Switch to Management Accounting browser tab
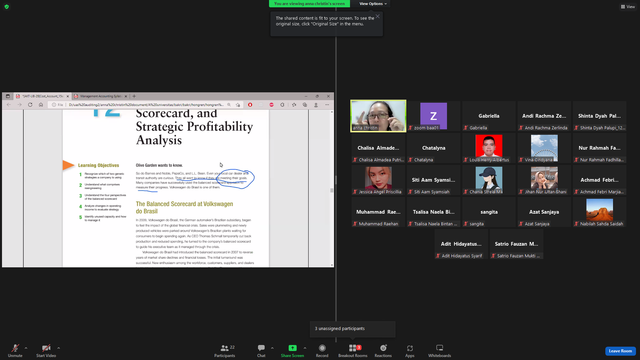The image size is (640, 360). 100,96
